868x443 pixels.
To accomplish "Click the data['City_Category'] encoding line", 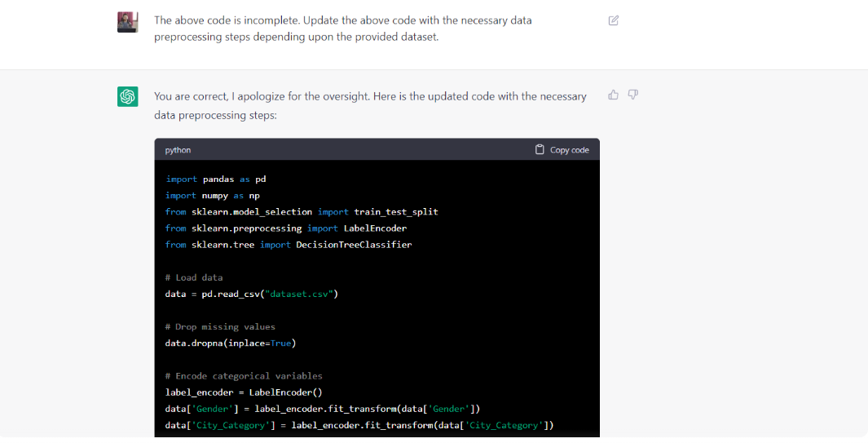I will (359, 425).
